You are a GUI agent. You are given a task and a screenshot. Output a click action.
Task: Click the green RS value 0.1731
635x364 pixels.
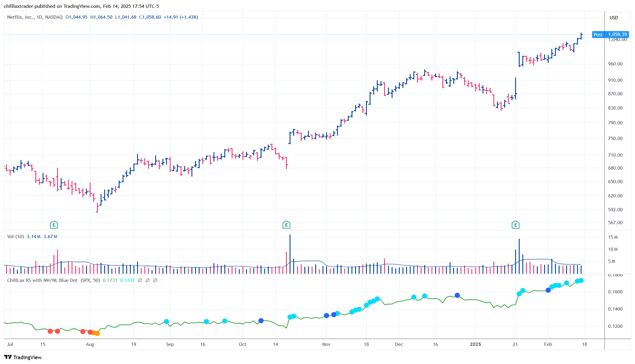[110, 280]
